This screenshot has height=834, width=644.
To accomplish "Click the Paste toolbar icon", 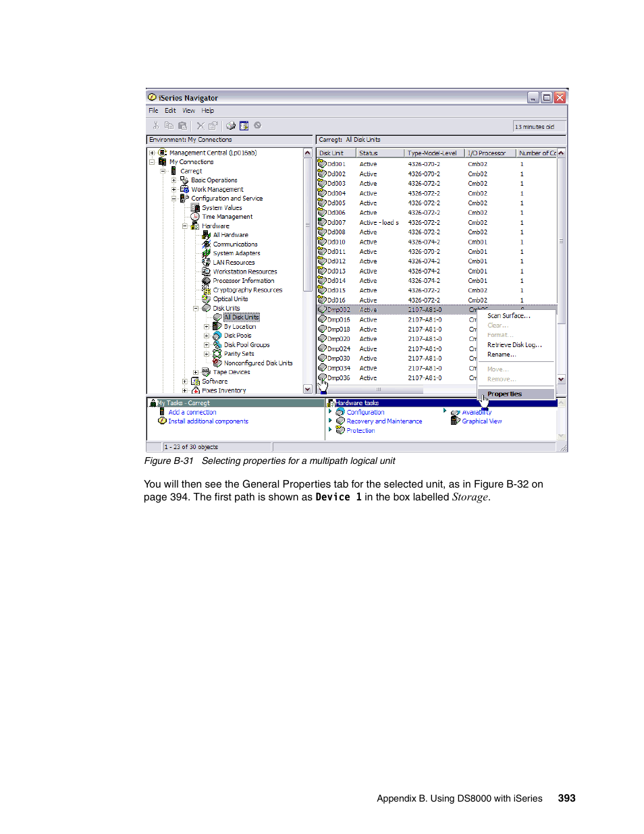I will click(x=182, y=126).
